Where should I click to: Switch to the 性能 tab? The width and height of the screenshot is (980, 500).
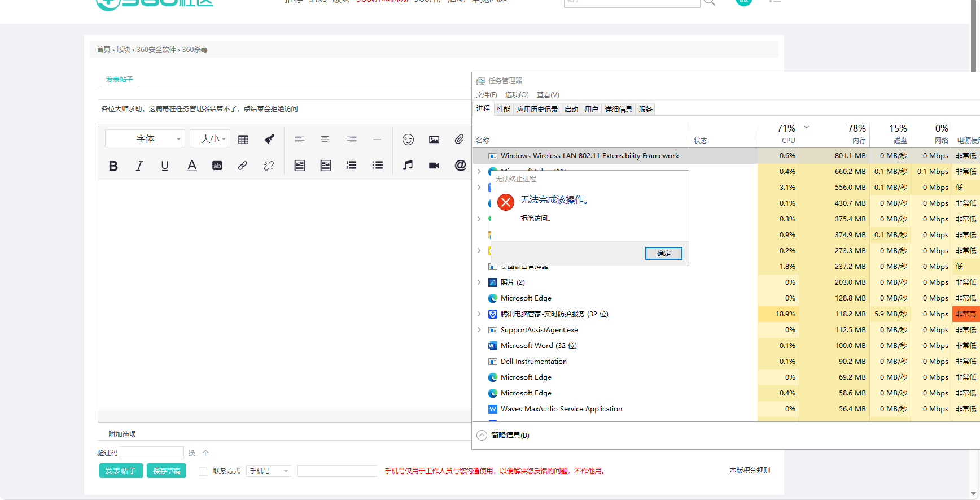[504, 110]
